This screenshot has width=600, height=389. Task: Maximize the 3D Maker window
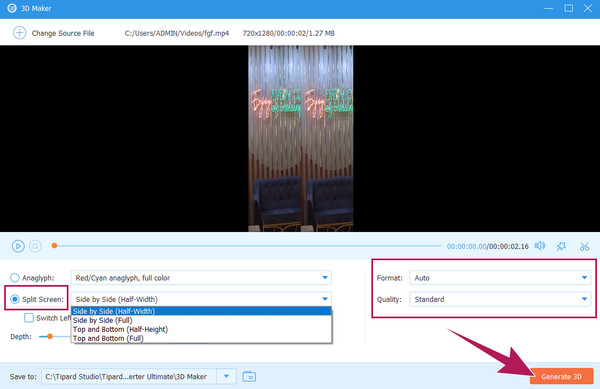pos(569,8)
